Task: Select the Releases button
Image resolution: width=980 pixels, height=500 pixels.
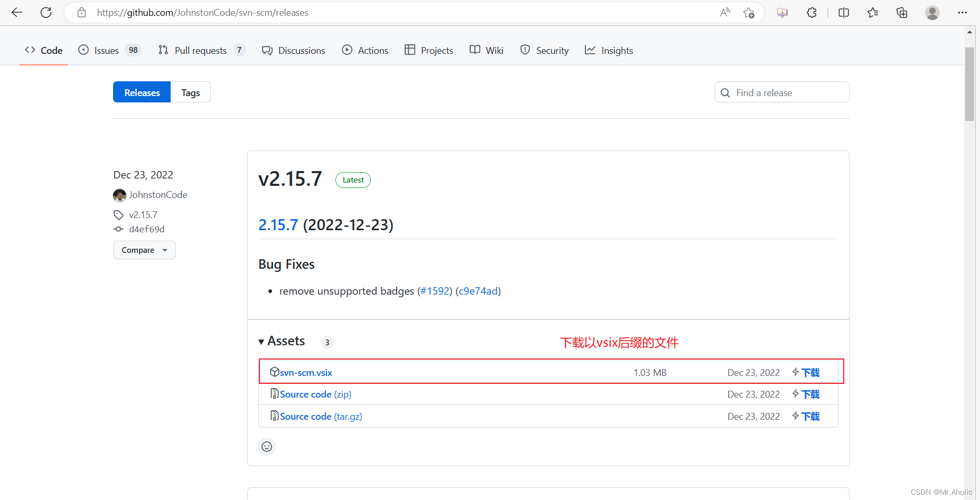Action: coord(142,92)
